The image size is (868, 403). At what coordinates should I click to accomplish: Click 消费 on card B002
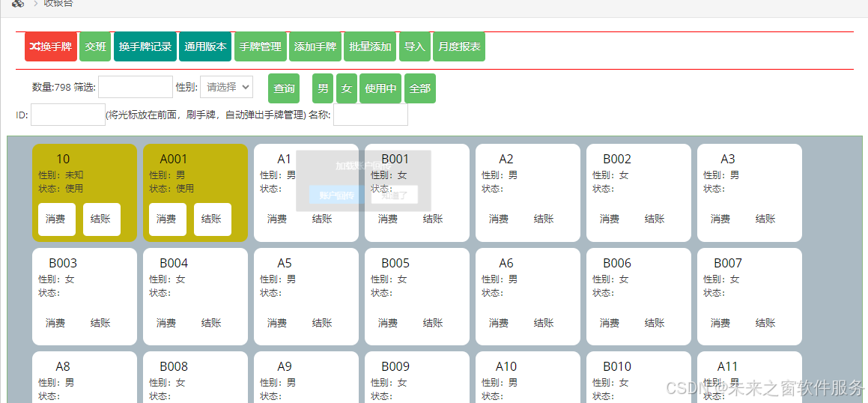coord(610,219)
